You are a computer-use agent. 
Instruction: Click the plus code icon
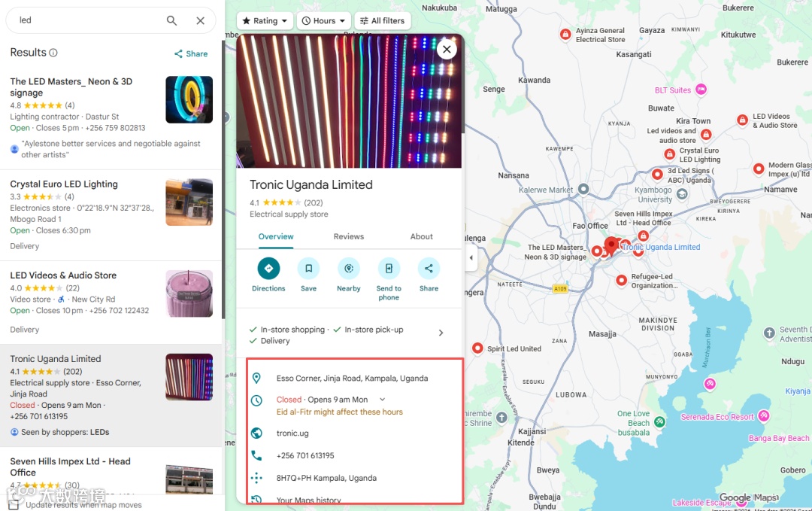[256, 478]
